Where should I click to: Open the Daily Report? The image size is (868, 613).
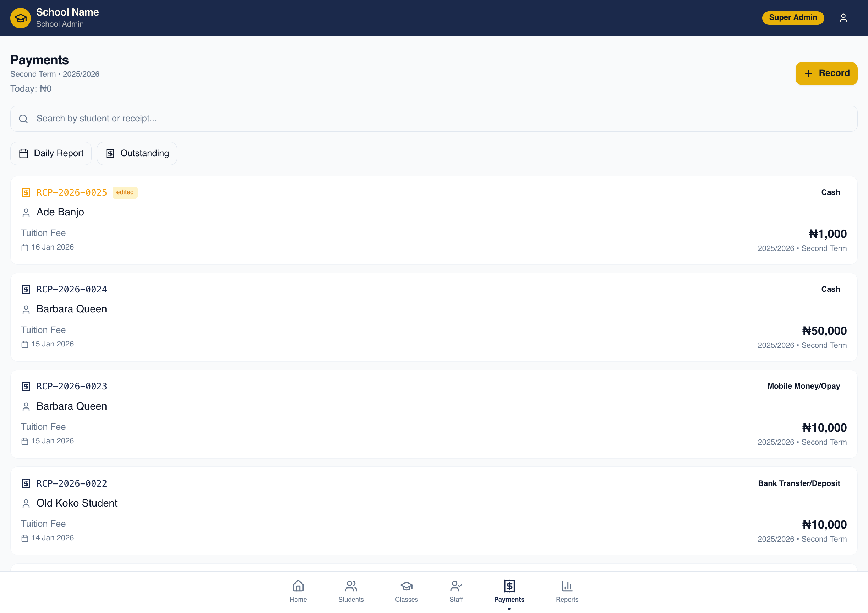51,153
